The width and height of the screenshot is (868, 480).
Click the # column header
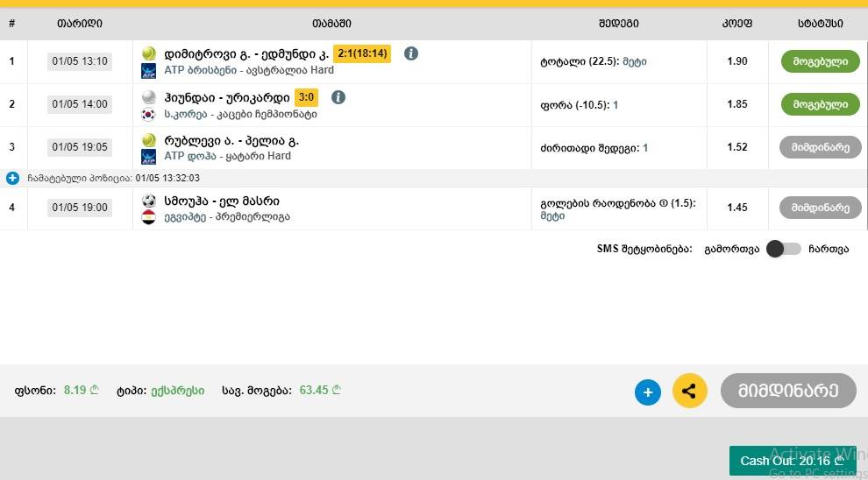tap(12, 24)
